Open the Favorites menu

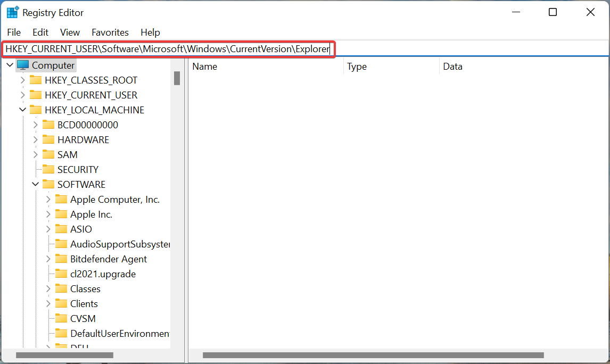[110, 32]
